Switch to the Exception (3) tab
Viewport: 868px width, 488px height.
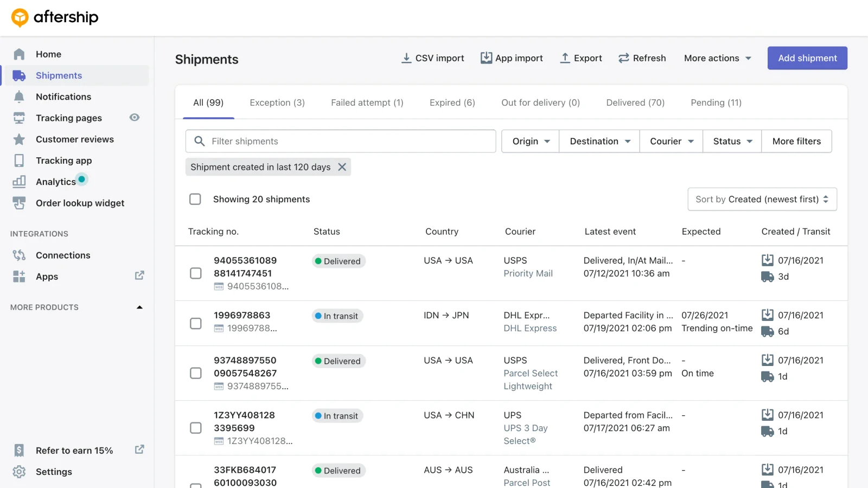pyautogui.click(x=277, y=102)
